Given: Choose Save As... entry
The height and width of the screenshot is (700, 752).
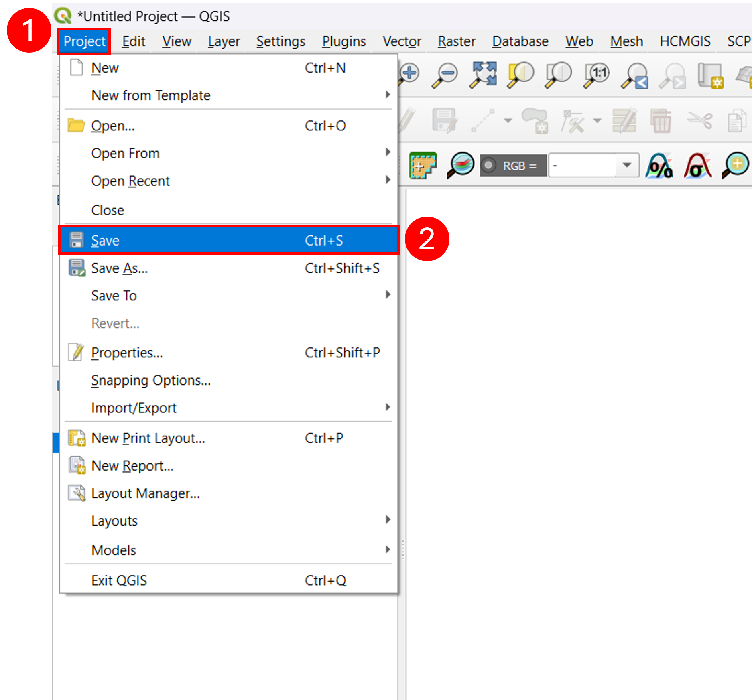Looking at the screenshot, I should pyautogui.click(x=229, y=268).
